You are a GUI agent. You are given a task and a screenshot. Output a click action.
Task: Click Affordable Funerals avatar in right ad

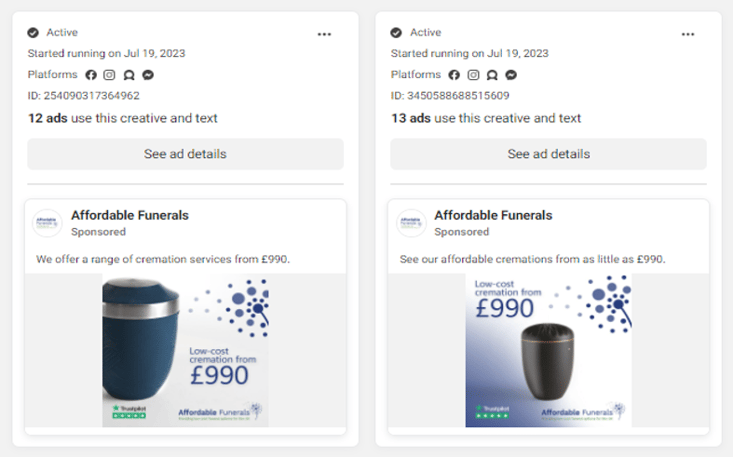click(411, 223)
